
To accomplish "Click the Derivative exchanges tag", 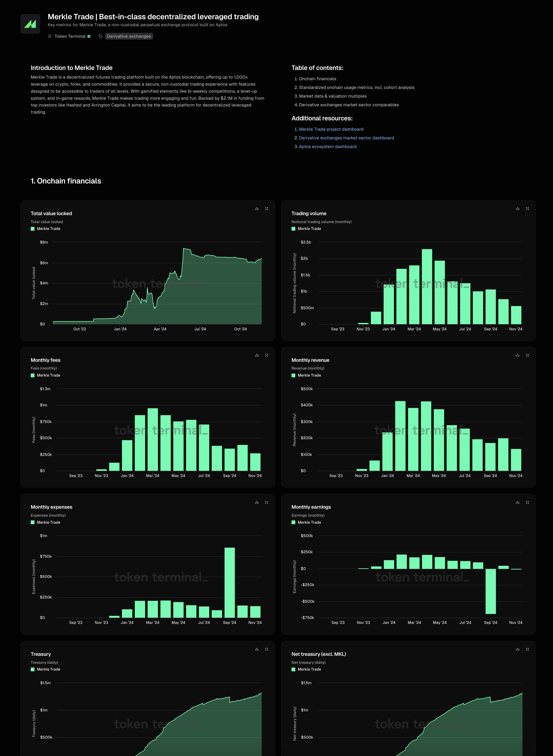I will (129, 37).
